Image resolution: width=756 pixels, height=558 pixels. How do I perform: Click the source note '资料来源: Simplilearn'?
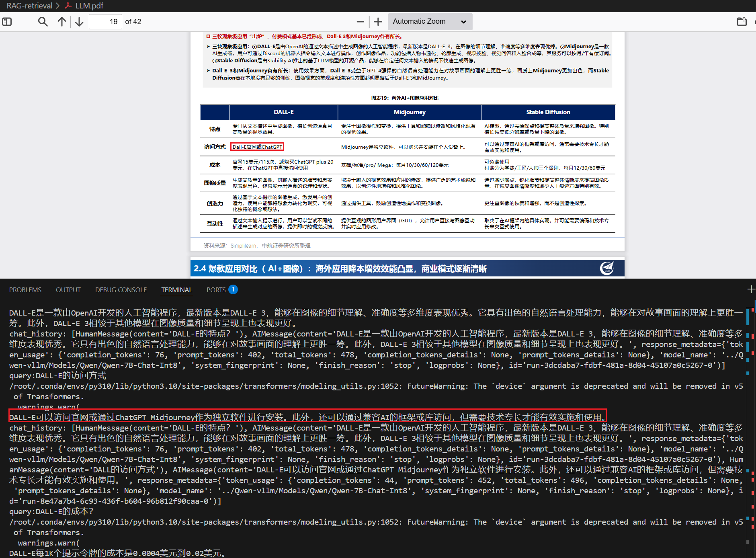257,246
